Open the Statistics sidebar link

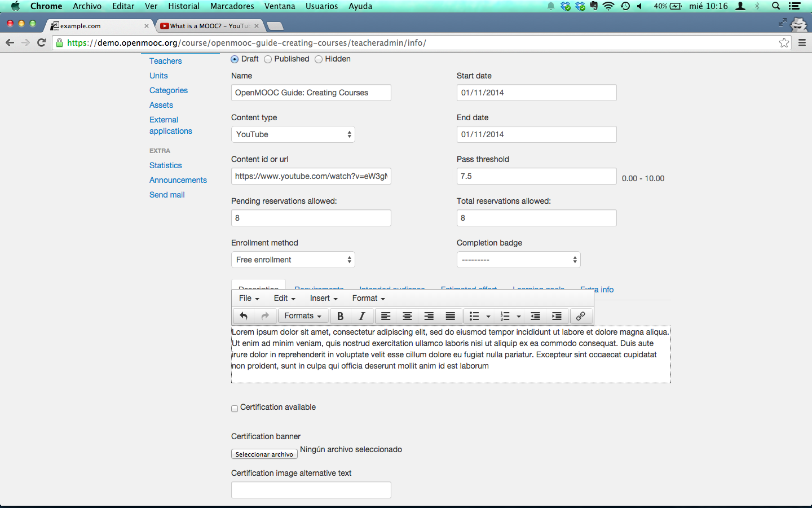click(166, 165)
